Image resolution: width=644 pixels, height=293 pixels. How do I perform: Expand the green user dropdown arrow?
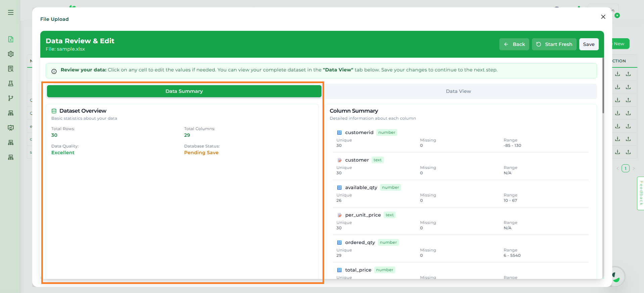(x=617, y=15)
